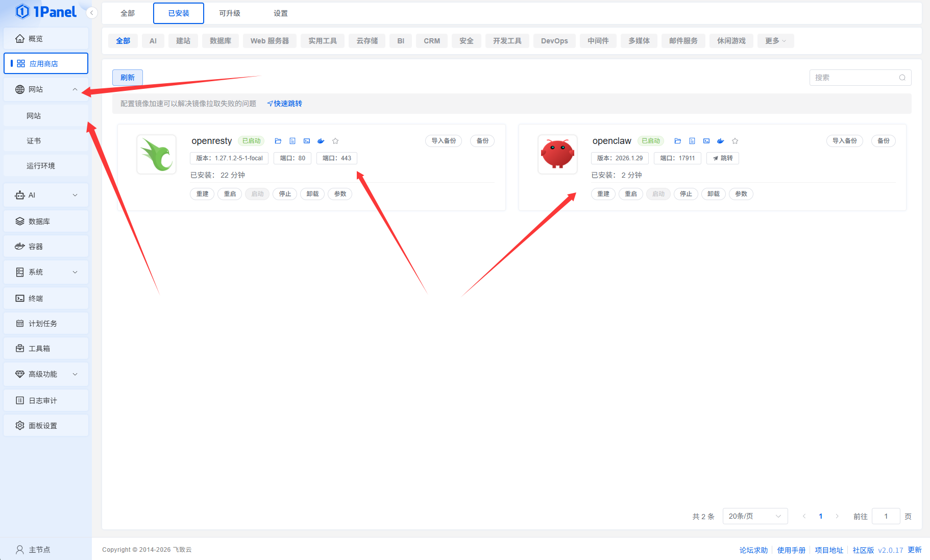930x560 pixels.
Task: Click the 快速跳转 link
Action: 285,104
